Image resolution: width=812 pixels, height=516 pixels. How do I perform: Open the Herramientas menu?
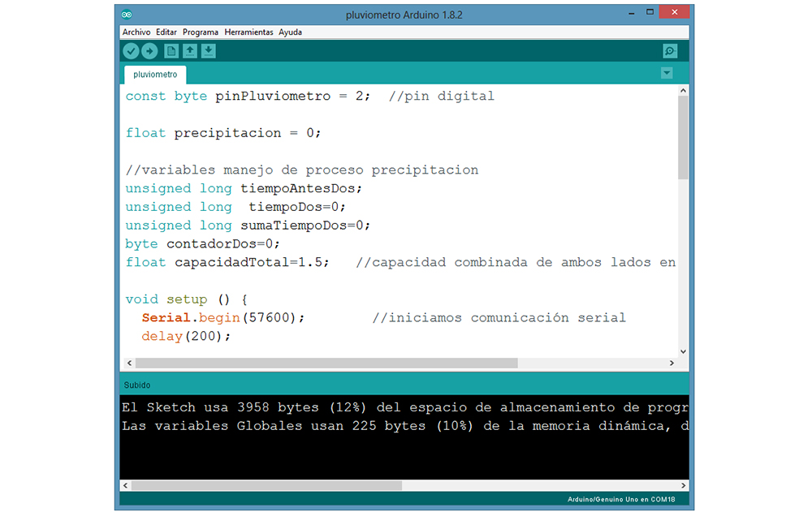tap(248, 32)
